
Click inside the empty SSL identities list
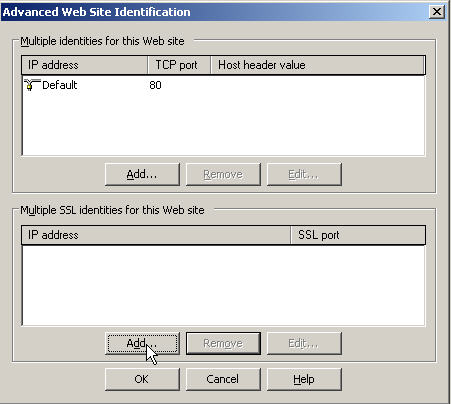(x=223, y=285)
